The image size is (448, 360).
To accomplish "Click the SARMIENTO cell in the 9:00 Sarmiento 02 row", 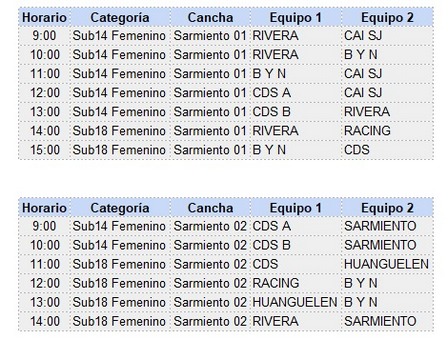I will coord(387,226).
